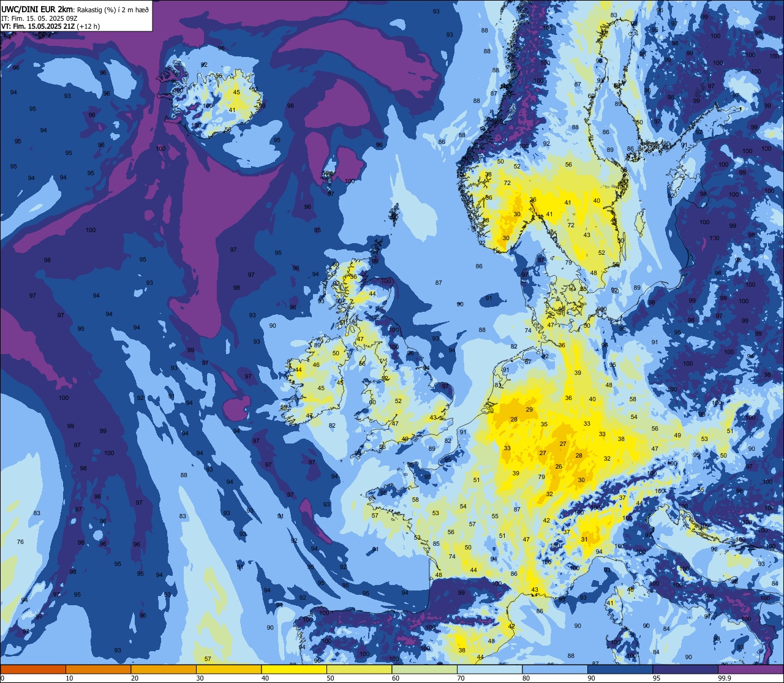Click the dark blue 95-99.9 legend segment

[x=685, y=670]
